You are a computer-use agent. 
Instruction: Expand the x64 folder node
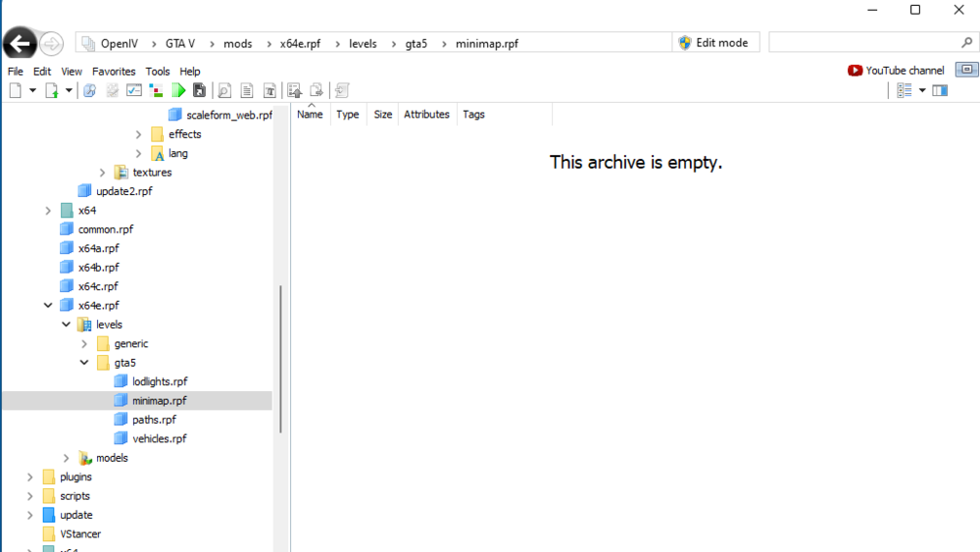[x=48, y=211]
